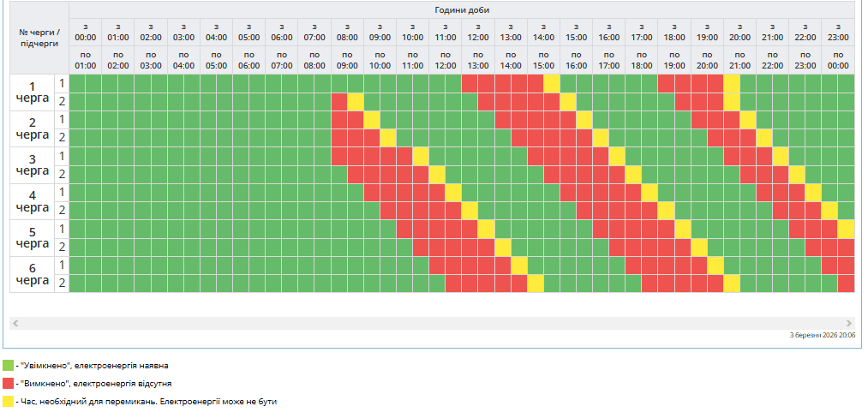Viewport: 868px width, 412px height.
Task: Click yellow cell in queue 1 subqueue 1 at 14:00
Action: [x=552, y=83]
